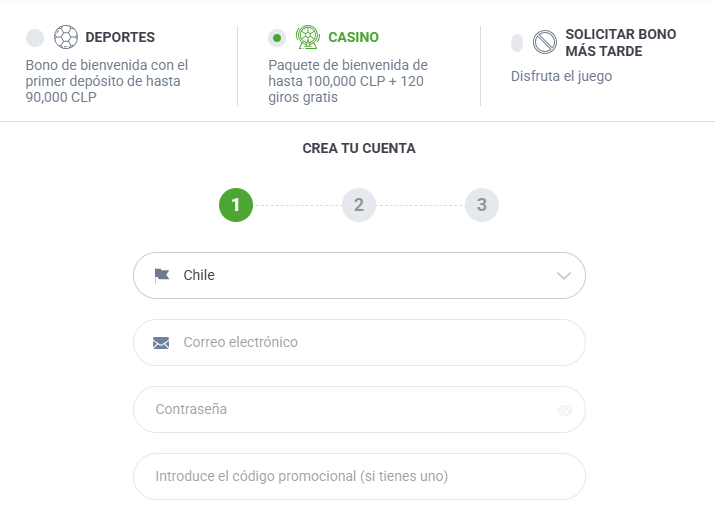
Task: Toggle password visibility eye icon
Action: point(565,410)
